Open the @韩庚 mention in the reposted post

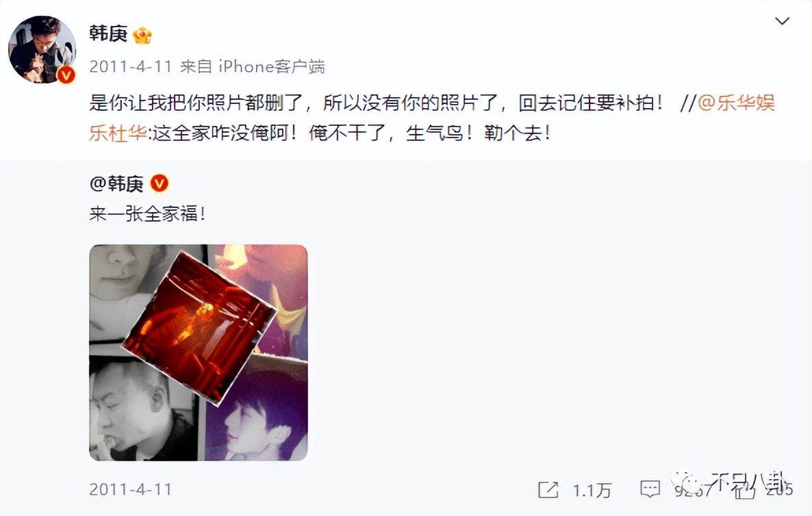116,183
